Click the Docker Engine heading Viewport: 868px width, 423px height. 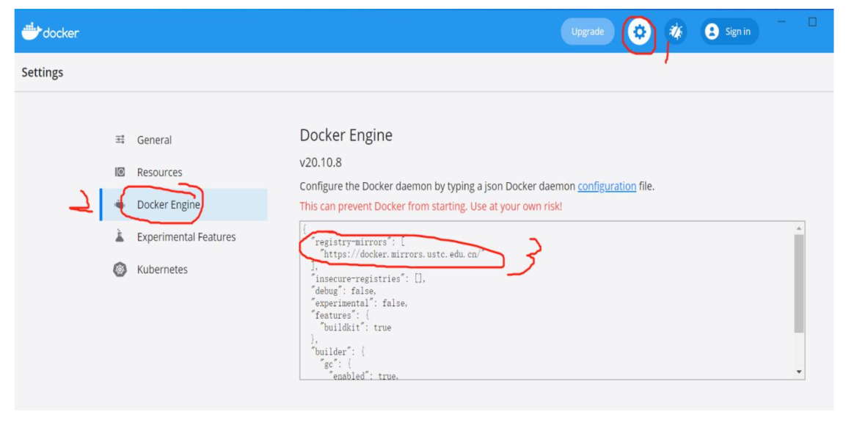pyautogui.click(x=346, y=135)
